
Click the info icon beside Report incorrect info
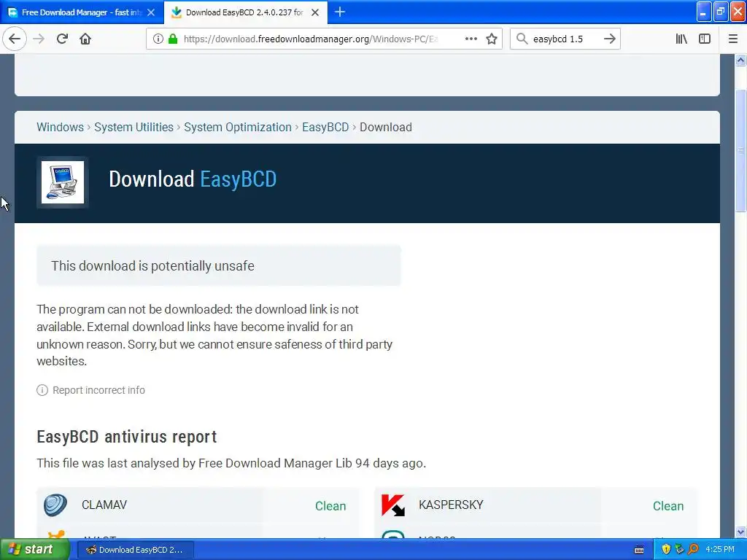42,390
